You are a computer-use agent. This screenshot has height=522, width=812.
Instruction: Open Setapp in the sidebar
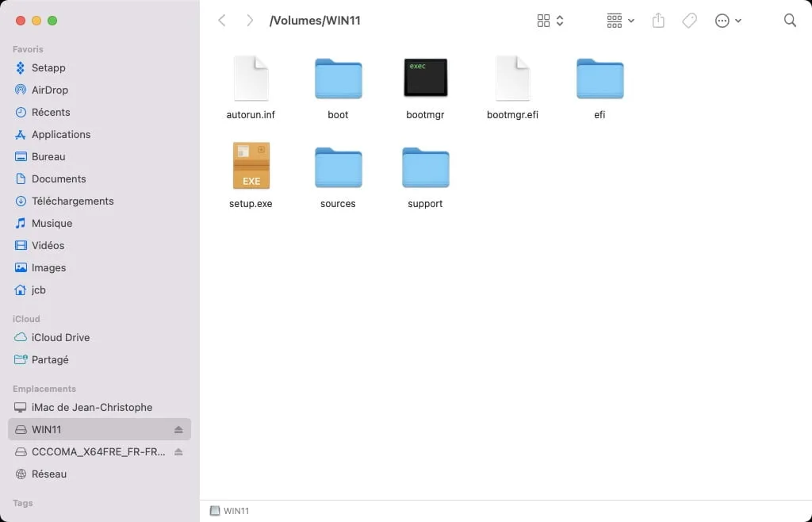pyautogui.click(x=99, y=68)
